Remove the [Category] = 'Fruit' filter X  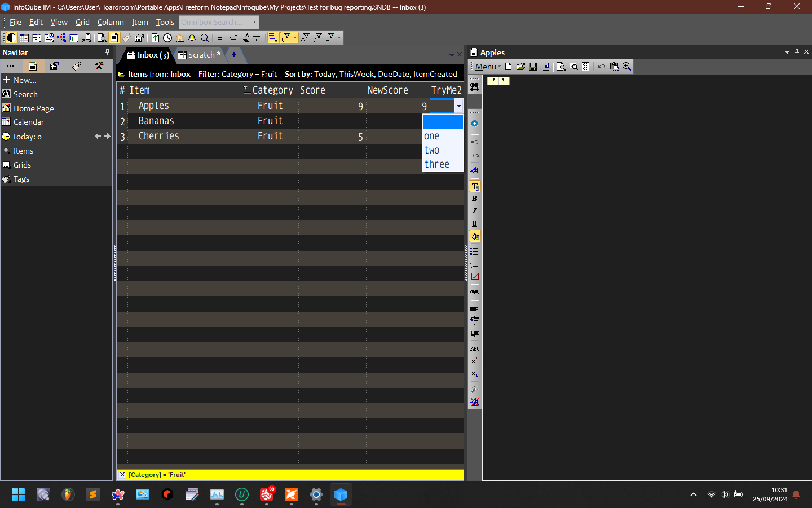(x=122, y=475)
